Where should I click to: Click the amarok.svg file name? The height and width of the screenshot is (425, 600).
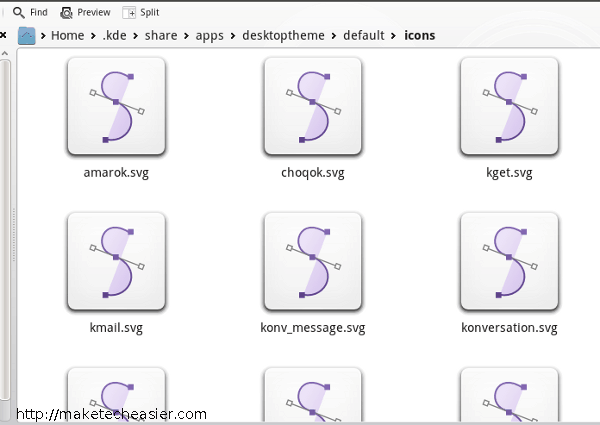(116, 173)
